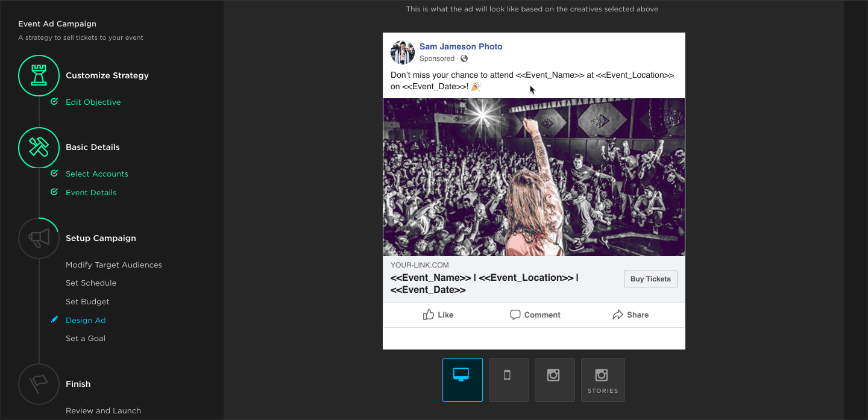The width and height of the screenshot is (868, 420).
Task: Click the Finish heading
Action: pyautogui.click(x=78, y=384)
